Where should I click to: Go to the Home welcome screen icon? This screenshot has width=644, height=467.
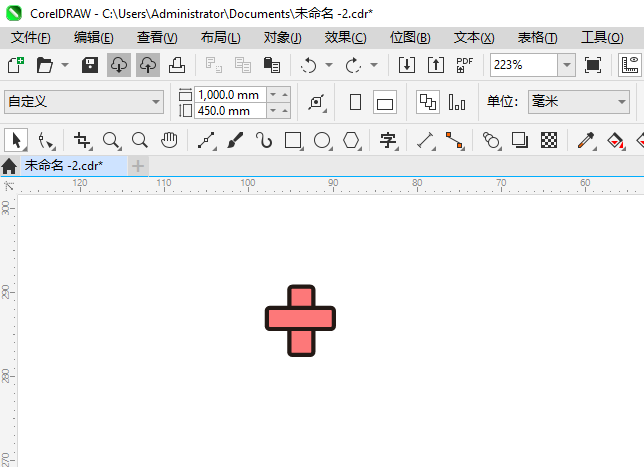pyautogui.click(x=9, y=166)
